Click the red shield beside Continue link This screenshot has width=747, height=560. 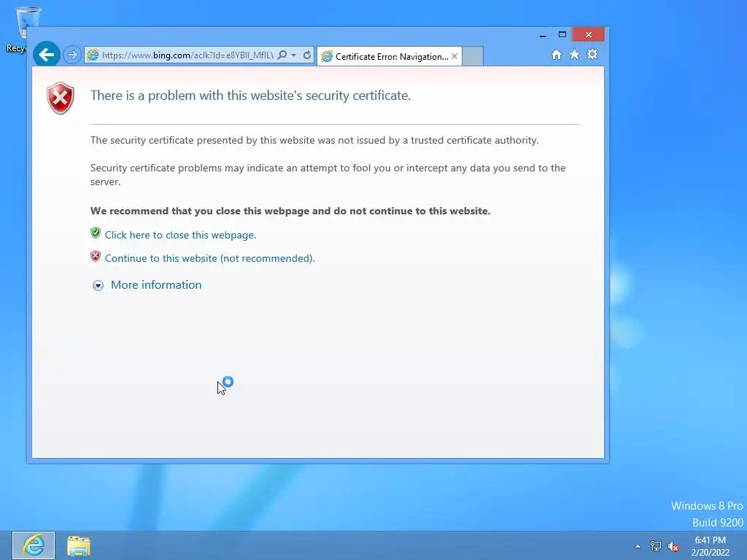click(x=96, y=256)
